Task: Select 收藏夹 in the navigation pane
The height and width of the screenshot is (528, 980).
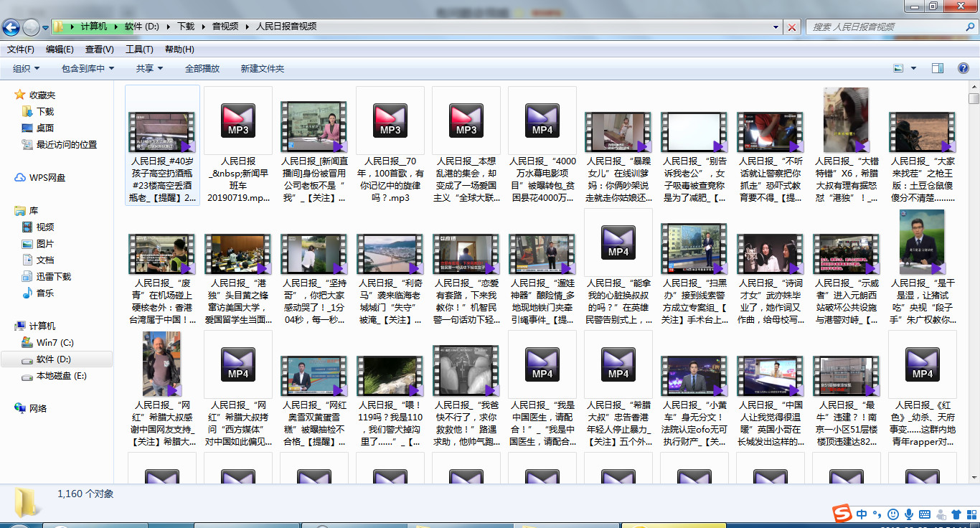Action: coord(42,95)
